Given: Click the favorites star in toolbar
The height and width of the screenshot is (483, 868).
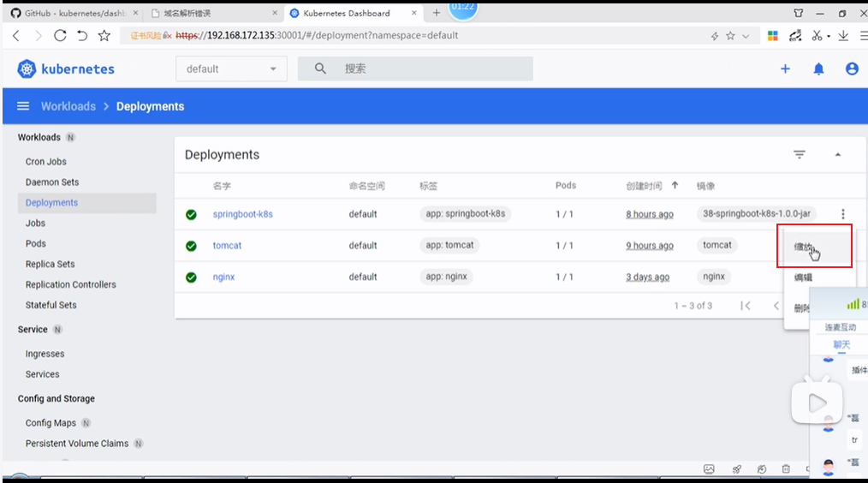Looking at the screenshot, I should [104, 36].
